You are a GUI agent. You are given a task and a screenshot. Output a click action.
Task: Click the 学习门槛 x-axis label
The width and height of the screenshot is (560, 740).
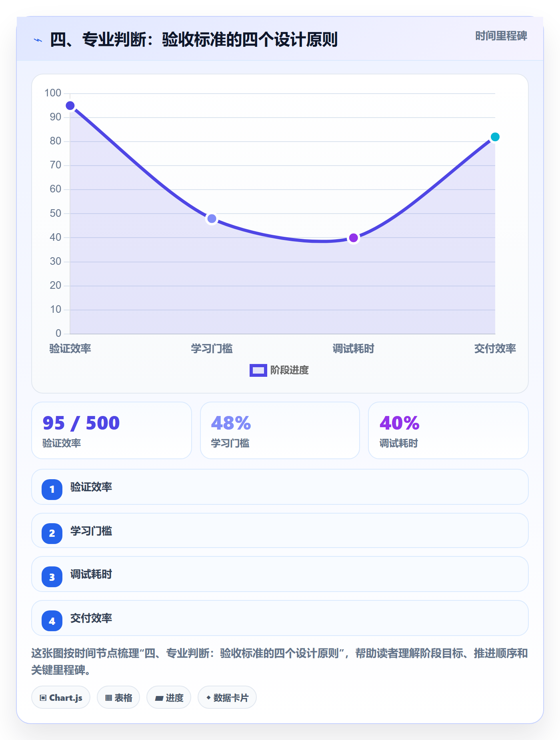(x=212, y=348)
